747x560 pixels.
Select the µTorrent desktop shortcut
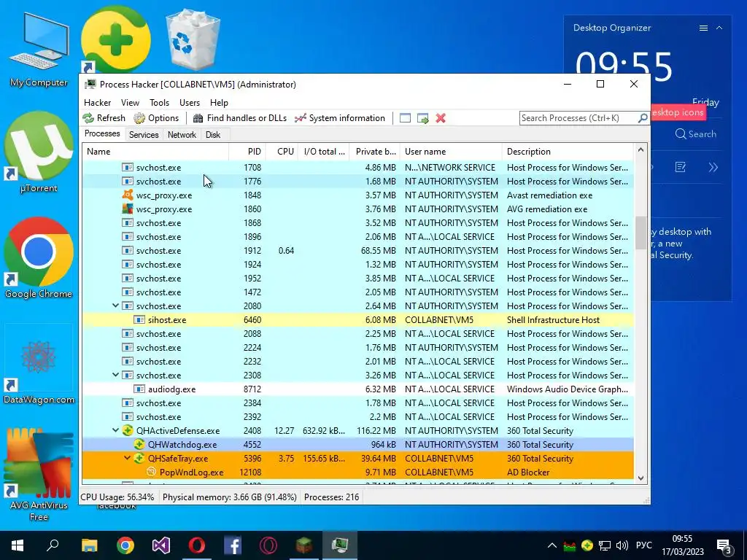[x=39, y=152]
